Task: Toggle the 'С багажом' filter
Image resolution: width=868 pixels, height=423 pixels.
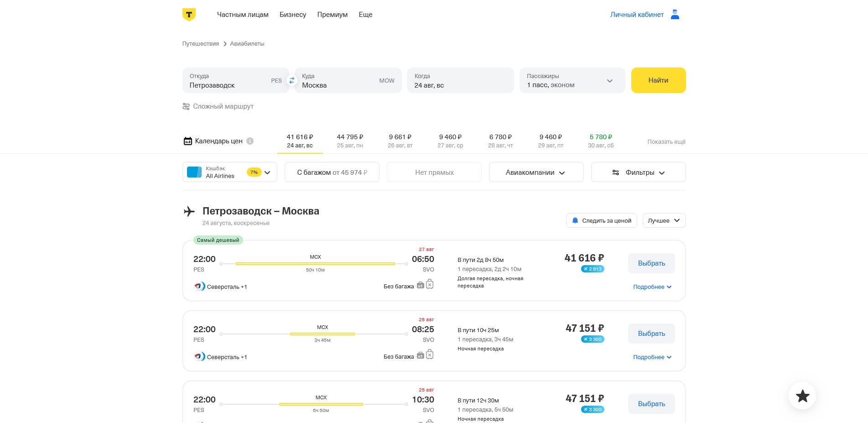Action: (332, 172)
